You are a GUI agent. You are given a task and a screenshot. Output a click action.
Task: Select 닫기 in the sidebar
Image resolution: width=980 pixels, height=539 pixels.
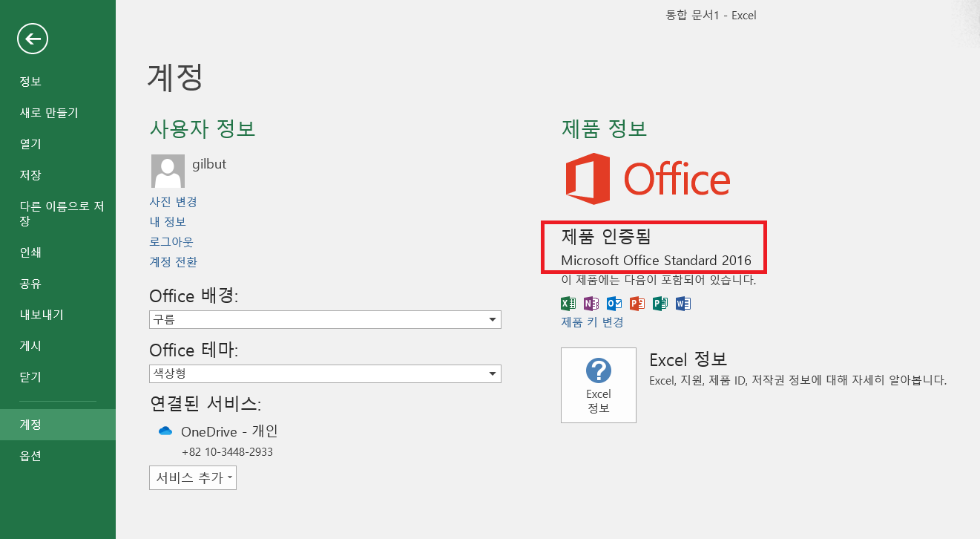click(x=58, y=377)
